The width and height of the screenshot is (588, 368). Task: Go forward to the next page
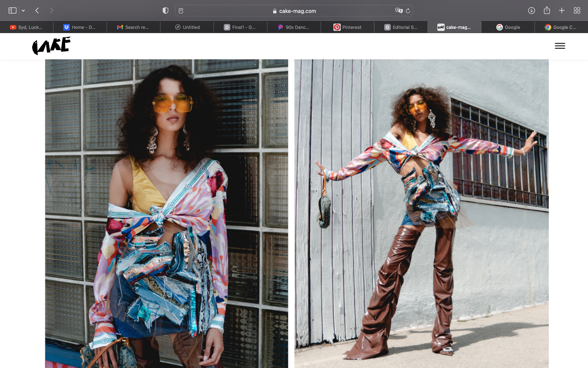pos(51,10)
